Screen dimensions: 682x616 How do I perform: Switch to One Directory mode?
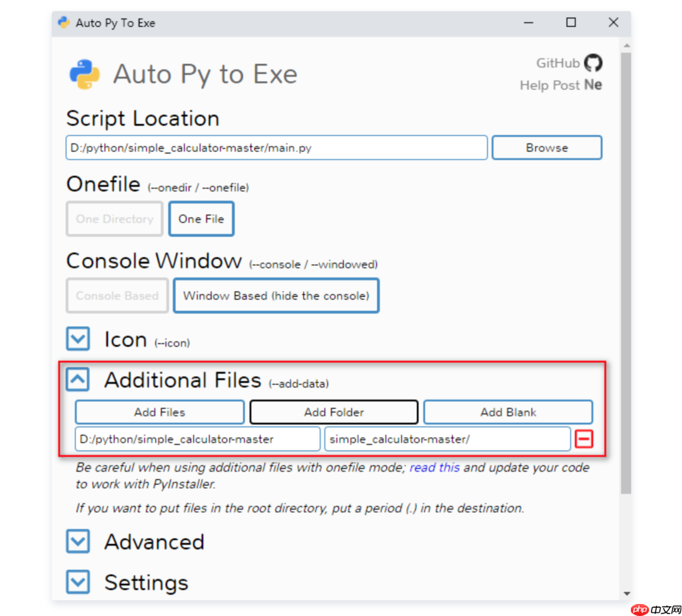pyautogui.click(x=114, y=219)
